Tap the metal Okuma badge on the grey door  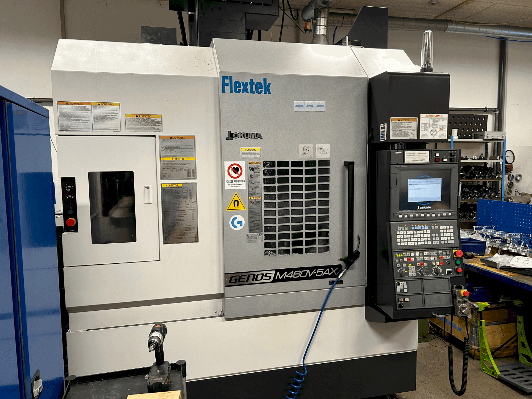[244, 135]
